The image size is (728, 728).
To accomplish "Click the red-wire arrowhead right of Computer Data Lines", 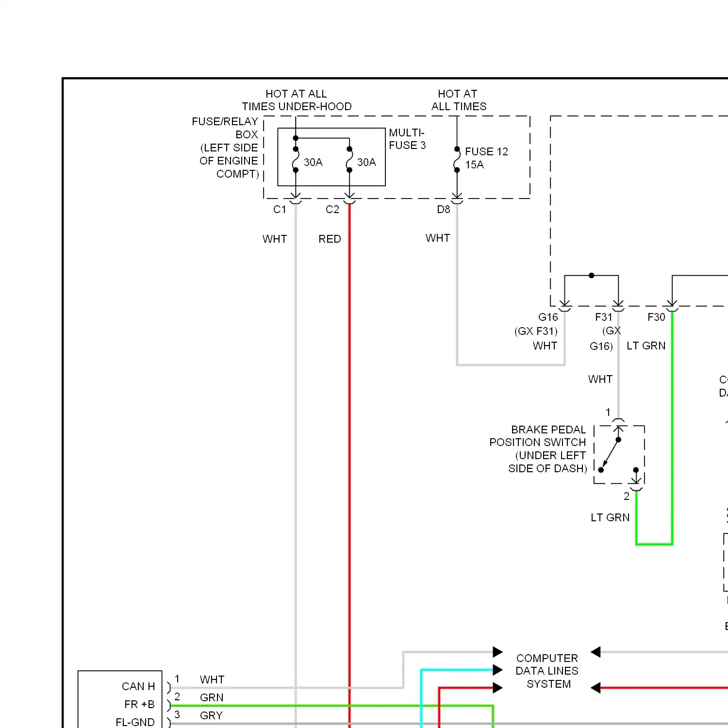I will (x=596, y=688).
